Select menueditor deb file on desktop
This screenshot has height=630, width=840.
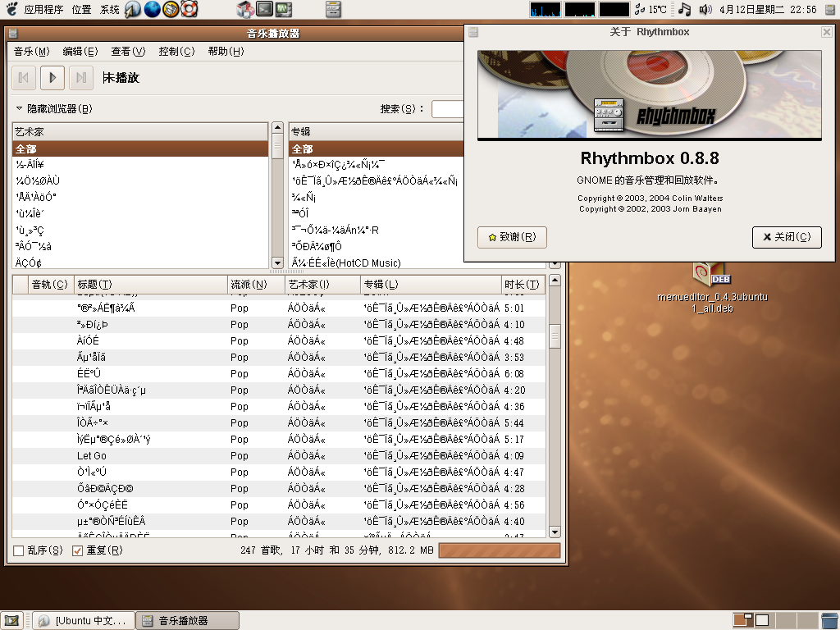(x=712, y=288)
